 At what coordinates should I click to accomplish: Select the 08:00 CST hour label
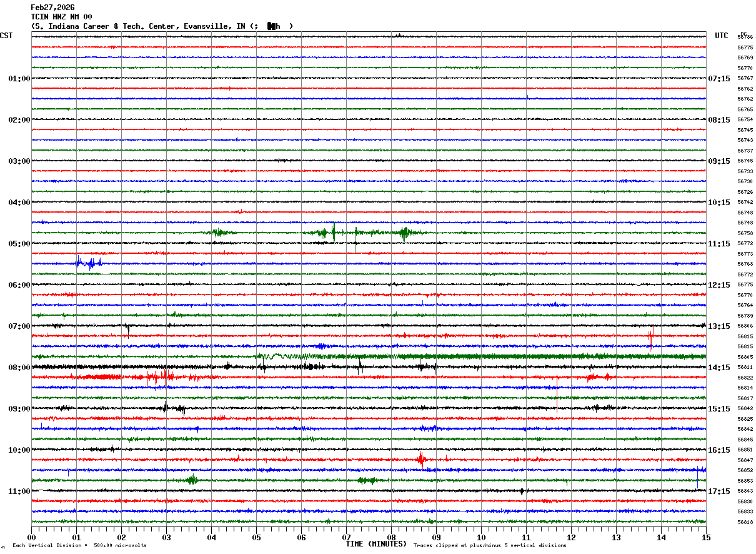click(19, 368)
